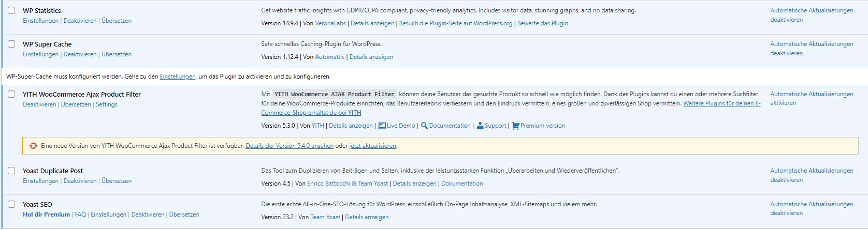Click the Yoast SEO plugin name
Viewport: 868px width, 230px height.
[x=37, y=204]
